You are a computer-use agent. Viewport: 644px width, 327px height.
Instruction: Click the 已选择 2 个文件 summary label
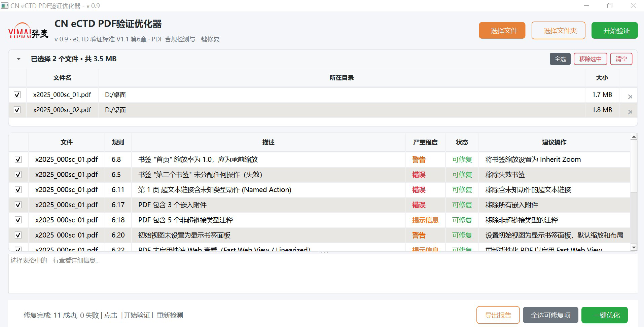pyautogui.click(x=74, y=59)
